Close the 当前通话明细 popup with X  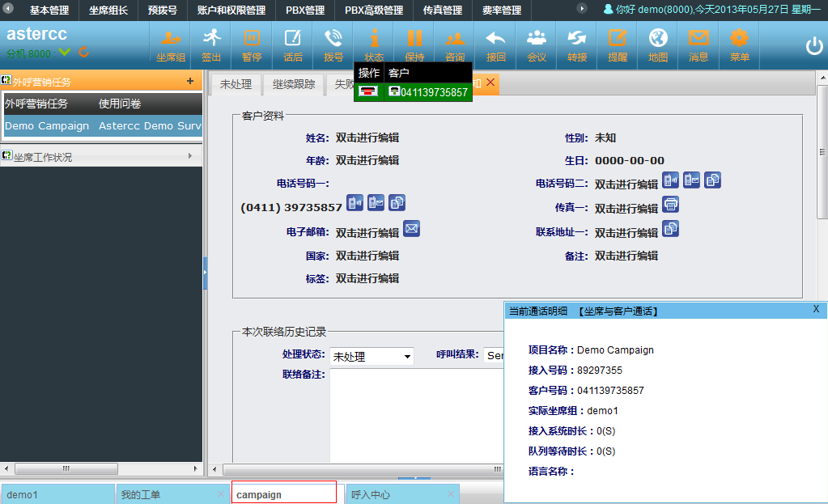point(816,309)
